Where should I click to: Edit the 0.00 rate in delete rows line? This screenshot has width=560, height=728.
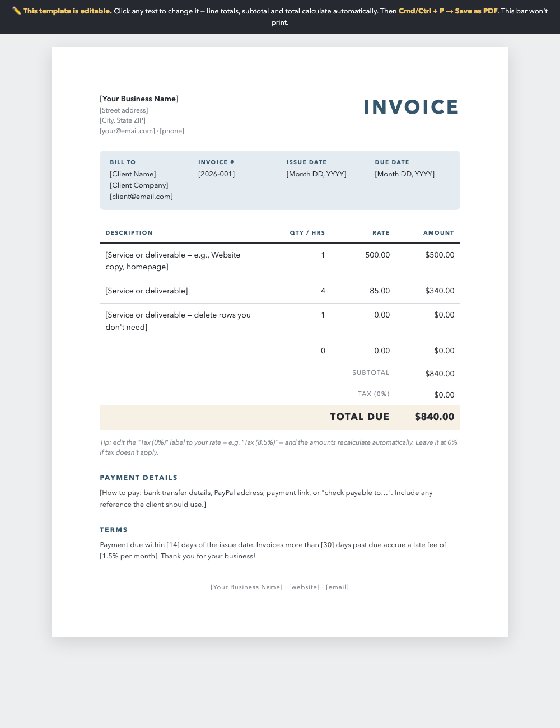(x=382, y=315)
